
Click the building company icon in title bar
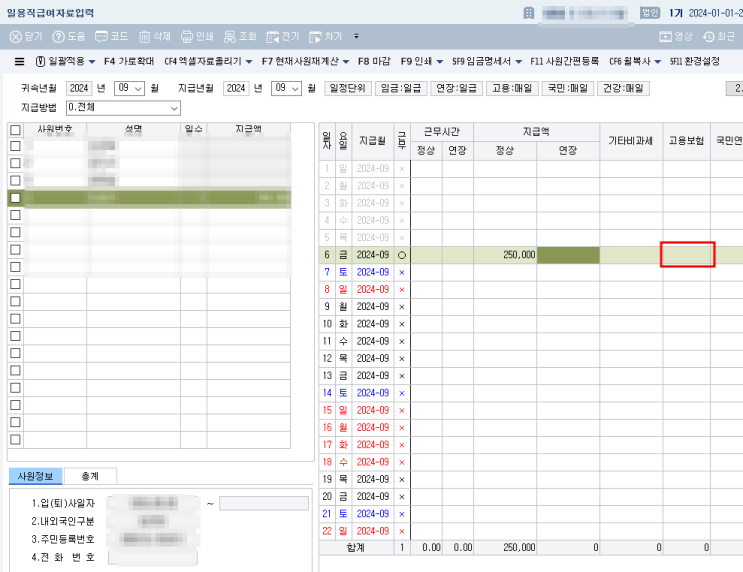click(x=529, y=13)
